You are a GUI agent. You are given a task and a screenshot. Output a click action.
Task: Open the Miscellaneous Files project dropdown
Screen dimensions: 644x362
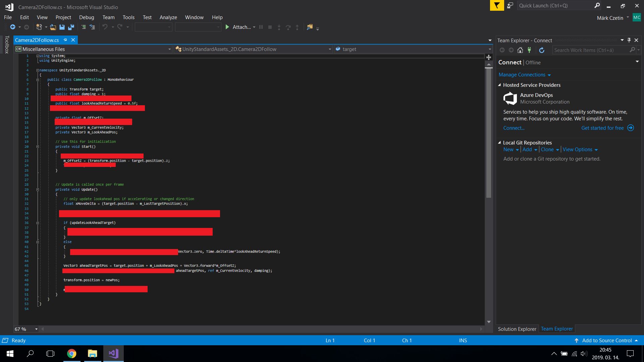[x=169, y=49]
